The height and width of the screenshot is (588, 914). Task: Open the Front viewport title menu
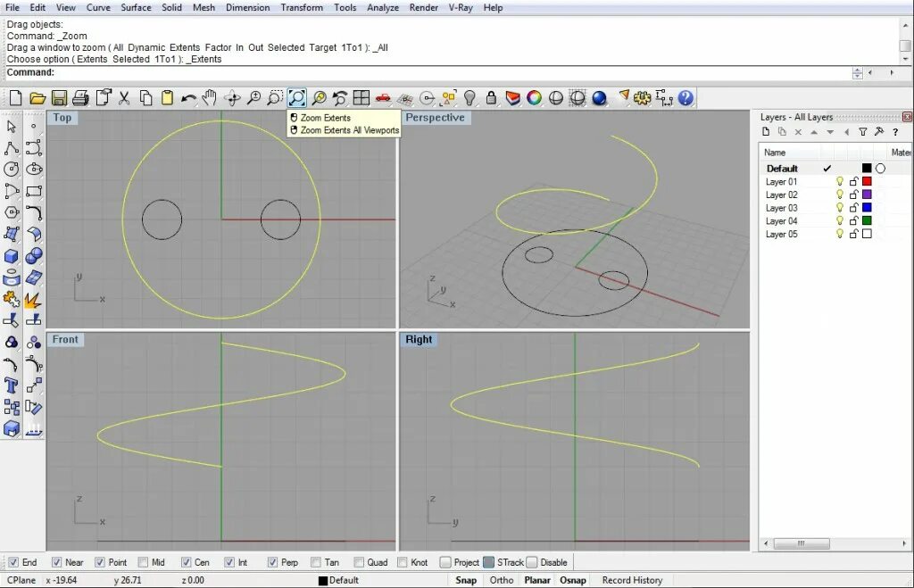65,339
